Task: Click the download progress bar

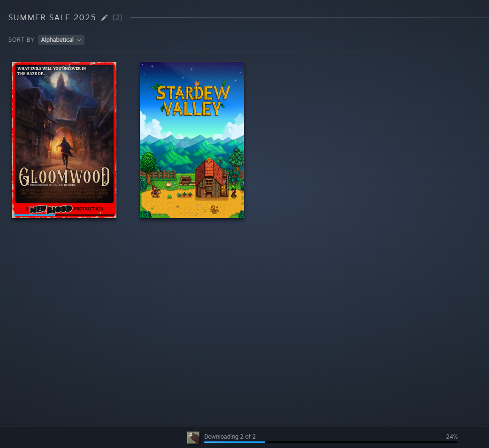Action: [330, 442]
